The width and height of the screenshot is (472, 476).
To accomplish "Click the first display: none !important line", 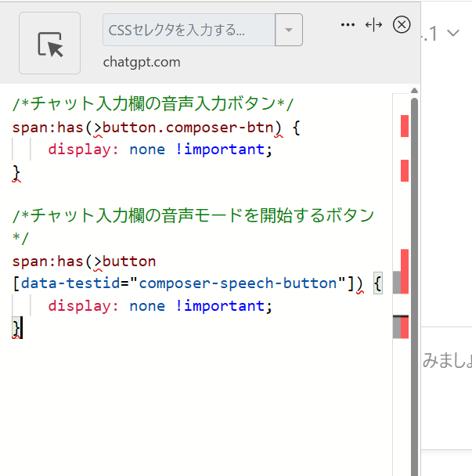I will coord(160,150).
